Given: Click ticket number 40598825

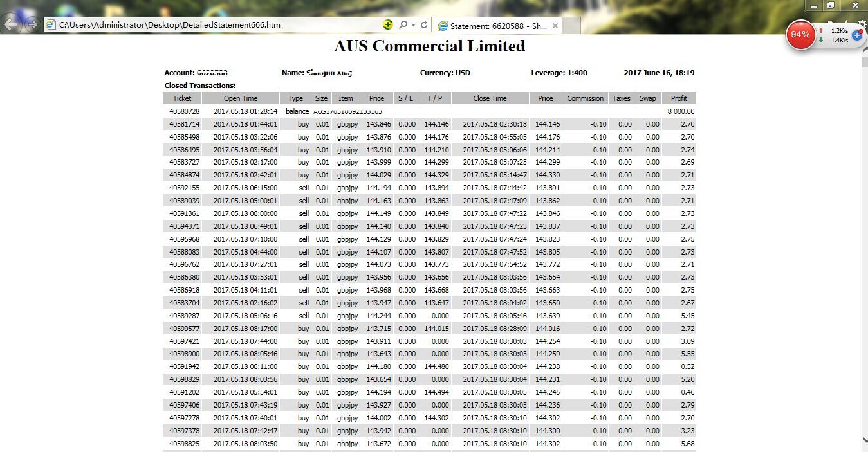Looking at the screenshot, I should click(x=185, y=444).
